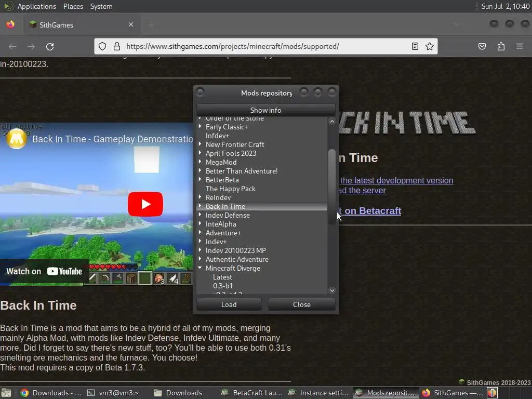The image size is (532, 399).
Task: Switch to BetaCraft Launcher taskbar item
Action: pos(252,393)
